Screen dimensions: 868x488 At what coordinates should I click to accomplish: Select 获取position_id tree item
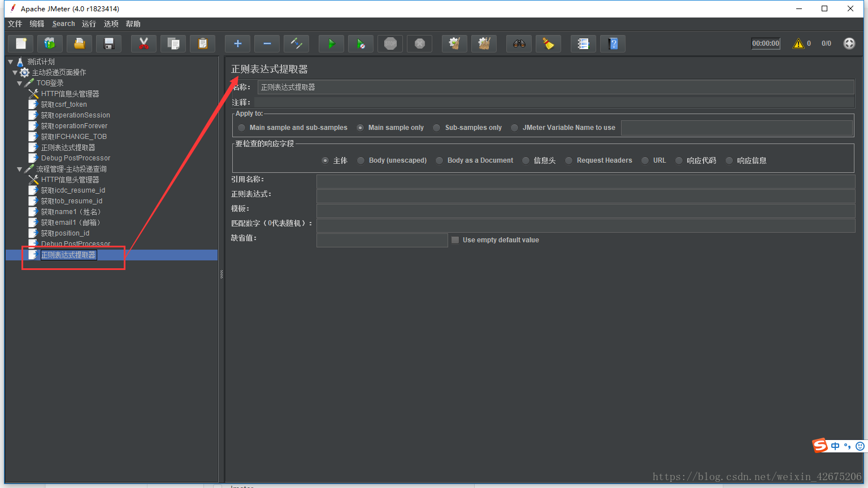tap(65, 233)
